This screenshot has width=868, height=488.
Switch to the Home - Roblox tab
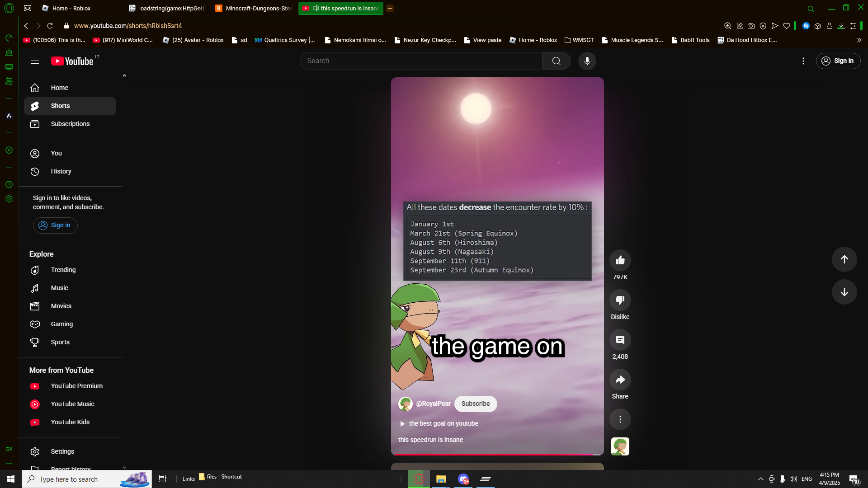point(71,8)
